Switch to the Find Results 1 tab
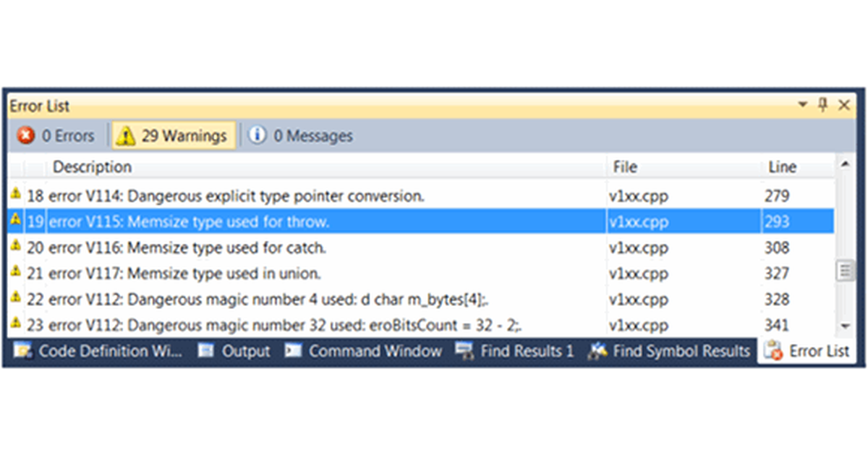 (514, 351)
